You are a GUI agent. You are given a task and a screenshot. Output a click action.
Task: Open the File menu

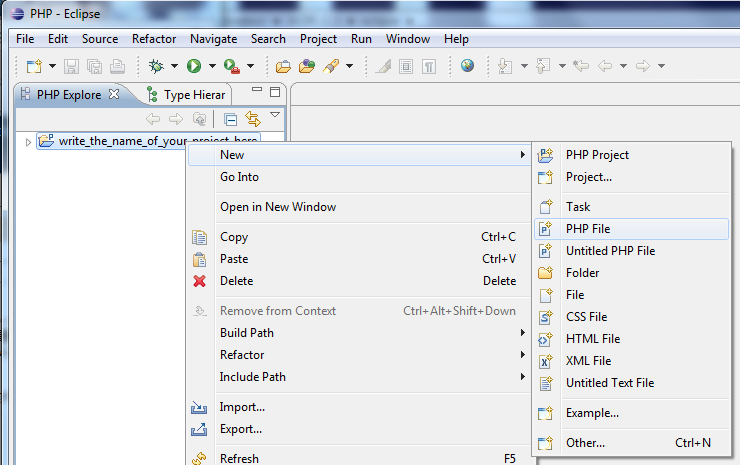pos(25,39)
